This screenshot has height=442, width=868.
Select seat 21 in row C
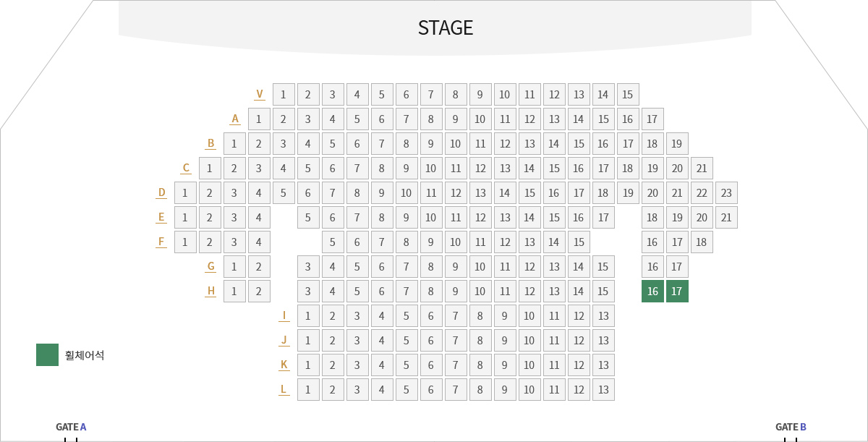pos(702,169)
